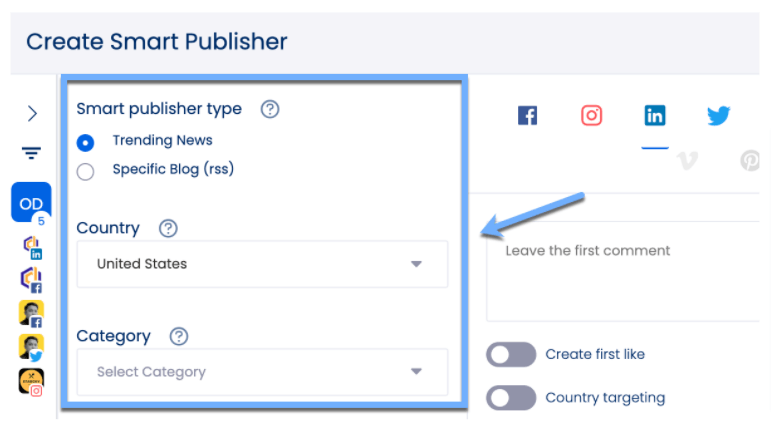Open the filter lines icon in sidebar
The width and height of the screenshot is (771, 429).
pyautogui.click(x=32, y=153)
